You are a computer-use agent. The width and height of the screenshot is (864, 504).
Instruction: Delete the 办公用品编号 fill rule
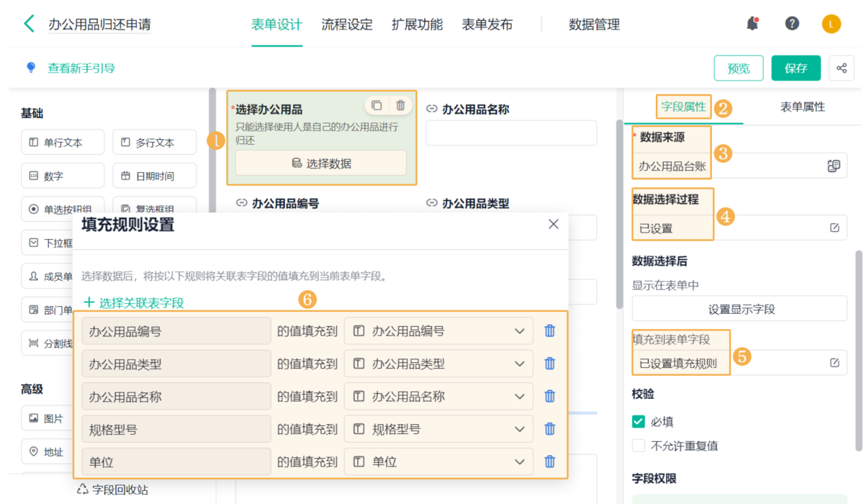click(x=549, y=331)
